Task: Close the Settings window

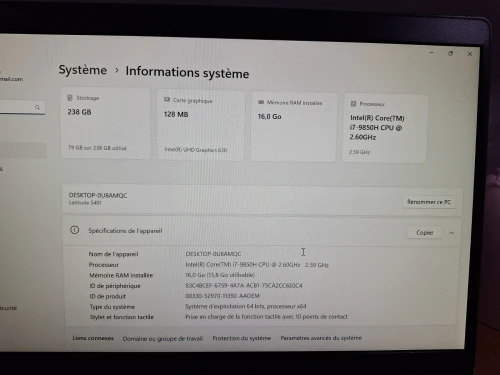Action: 470,54
